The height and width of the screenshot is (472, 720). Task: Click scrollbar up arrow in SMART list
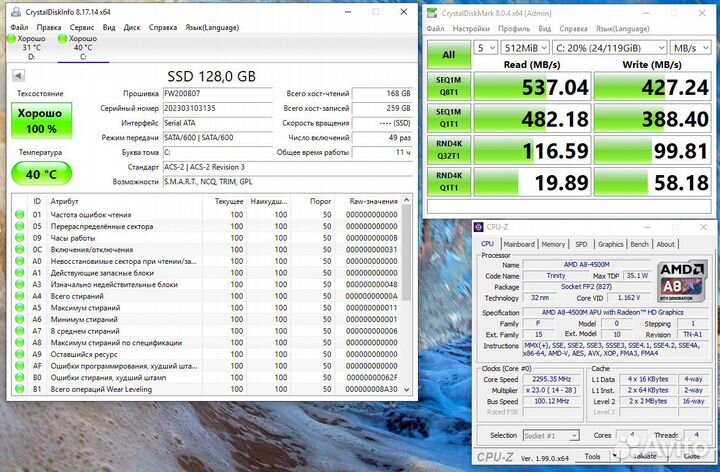pyautogui.click(x=406, y=201)
